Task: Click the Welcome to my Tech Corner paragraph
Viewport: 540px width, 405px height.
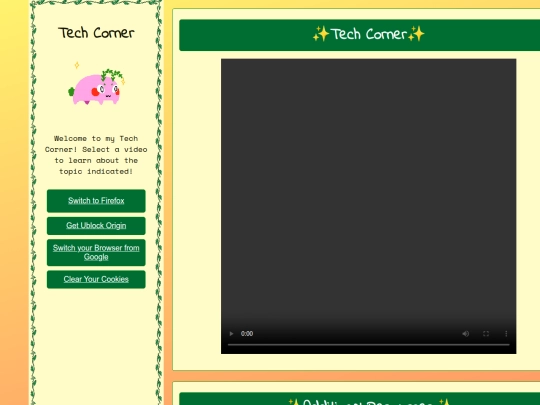Action: pyautogui.click(x=96, y=155)
